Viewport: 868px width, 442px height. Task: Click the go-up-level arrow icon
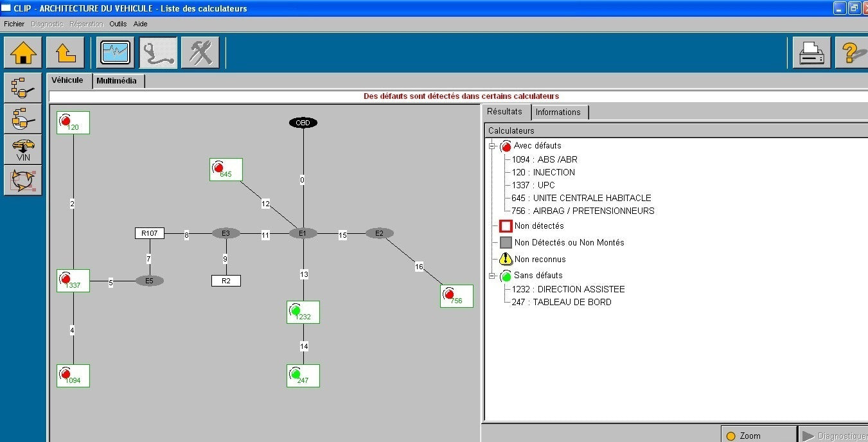pyautogui.click(x=66, y=53)
